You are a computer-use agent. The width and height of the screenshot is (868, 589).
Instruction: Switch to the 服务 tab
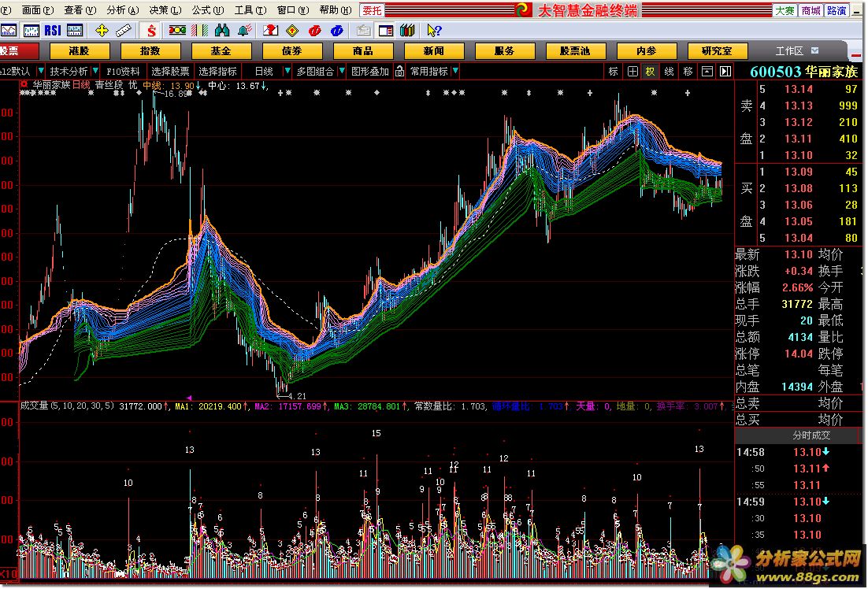504,51
